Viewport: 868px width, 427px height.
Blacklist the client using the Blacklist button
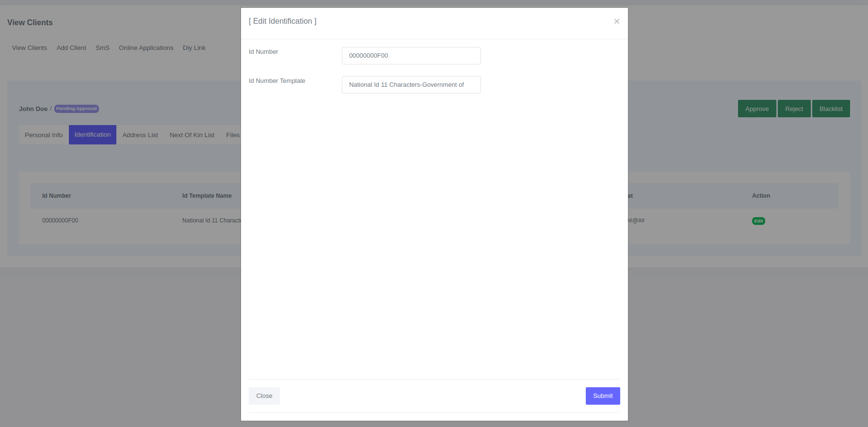(831, 109)
